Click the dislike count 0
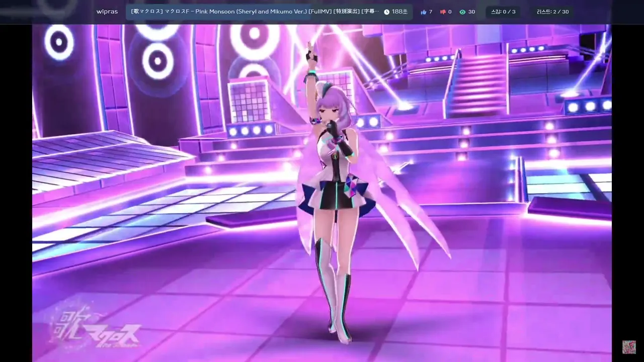 point(450,12)
